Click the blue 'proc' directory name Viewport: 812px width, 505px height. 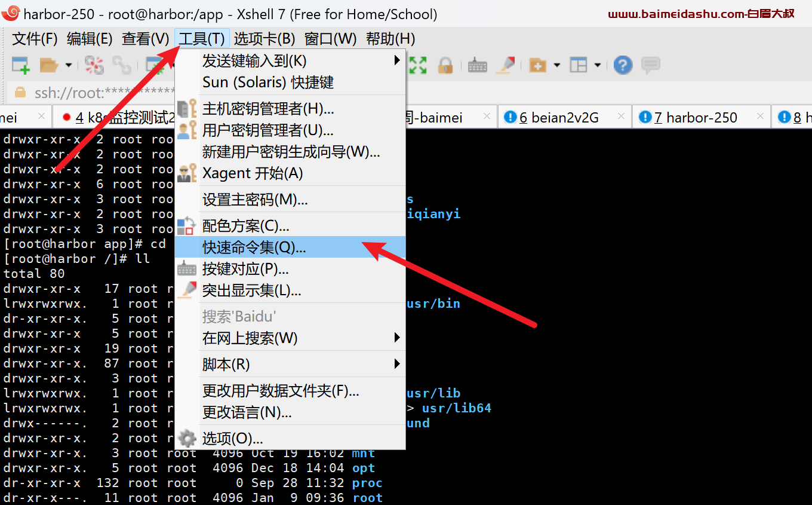coord(367,483)
